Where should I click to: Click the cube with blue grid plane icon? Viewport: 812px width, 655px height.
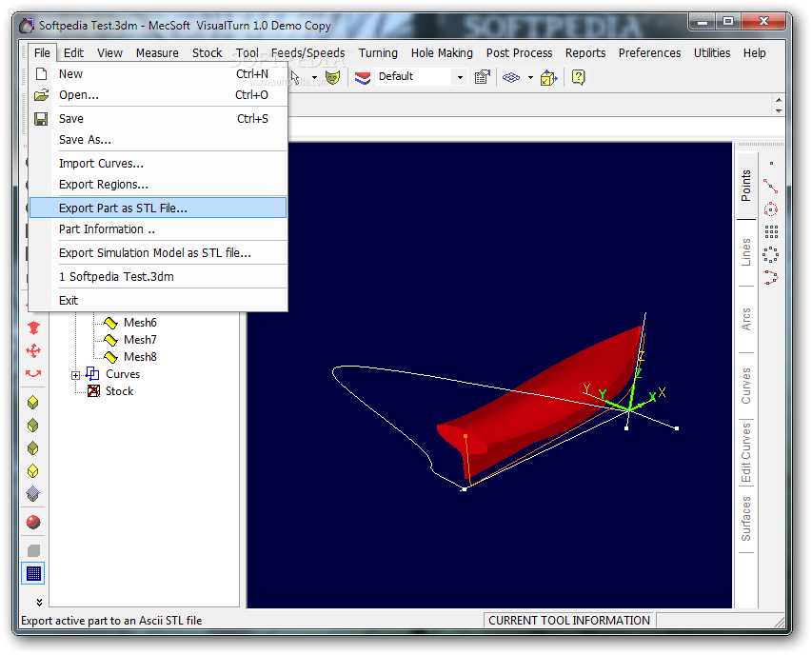pyautogui.click(x=33, y=494)
